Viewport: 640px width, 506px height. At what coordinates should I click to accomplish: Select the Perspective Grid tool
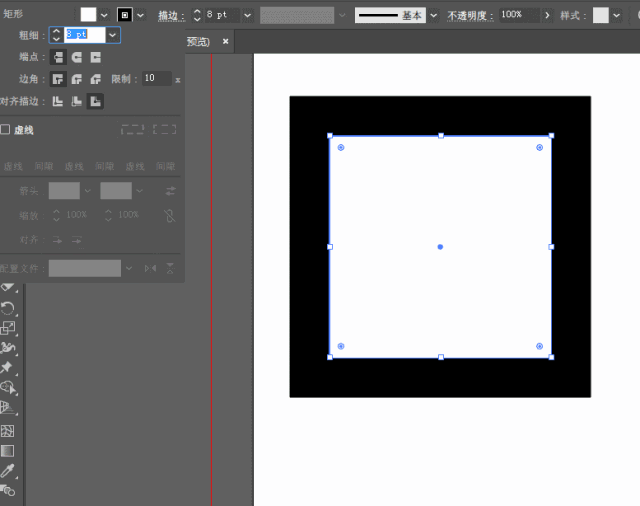pos(8,407)
